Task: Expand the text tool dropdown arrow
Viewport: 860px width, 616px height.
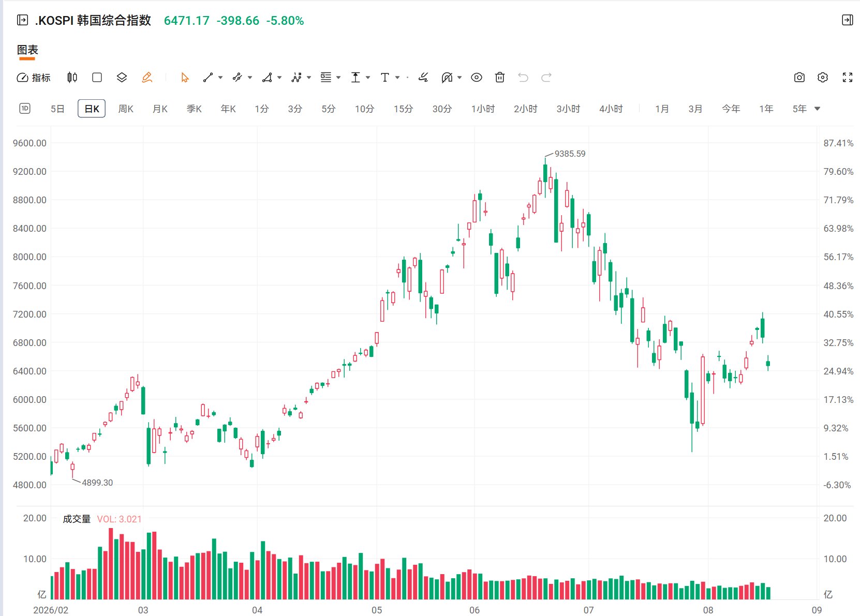Action: [x=397, y=78]
